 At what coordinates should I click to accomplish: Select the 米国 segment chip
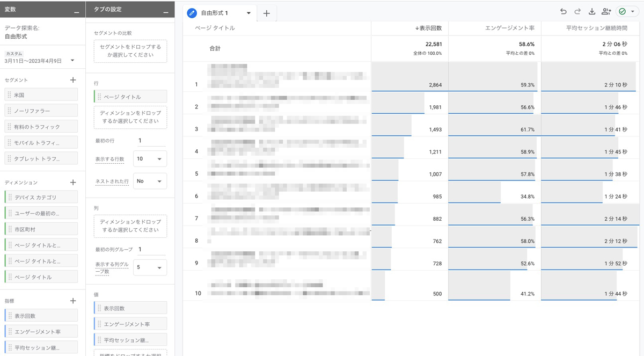point(41,95)
